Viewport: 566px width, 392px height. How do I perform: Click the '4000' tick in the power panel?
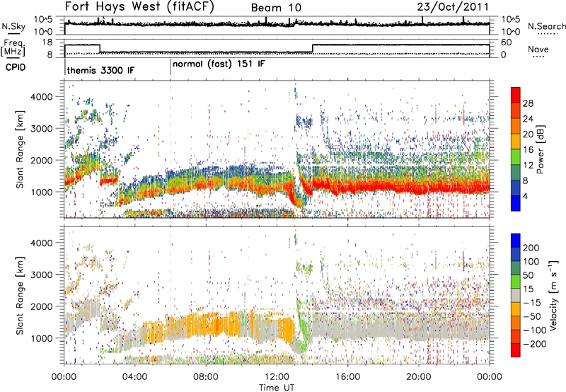click(x=41, y=97)
